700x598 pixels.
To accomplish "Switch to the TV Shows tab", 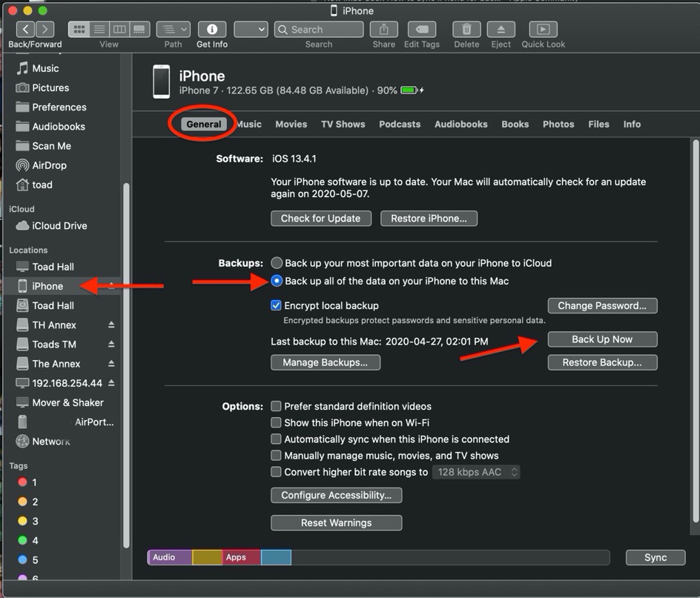I will (343, 124).
